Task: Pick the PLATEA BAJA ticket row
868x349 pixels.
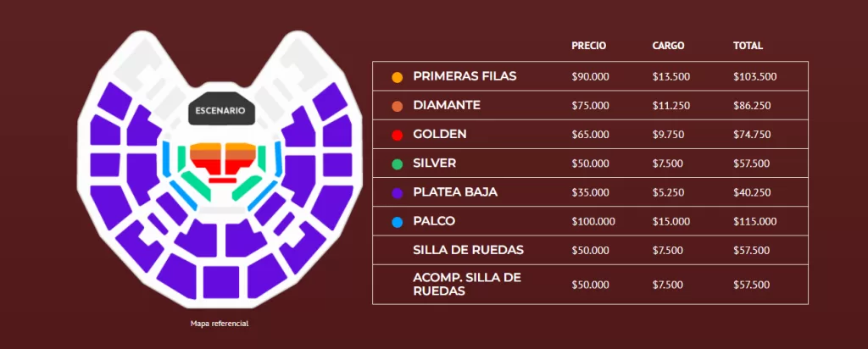Action: (x=455, y=192)
